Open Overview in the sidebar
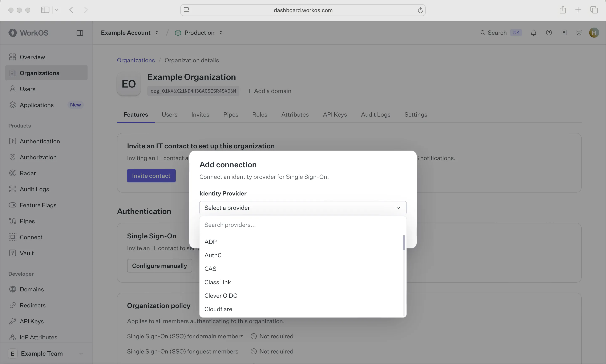The width and height of the screenshot is (606, 364). pos(46,57)
